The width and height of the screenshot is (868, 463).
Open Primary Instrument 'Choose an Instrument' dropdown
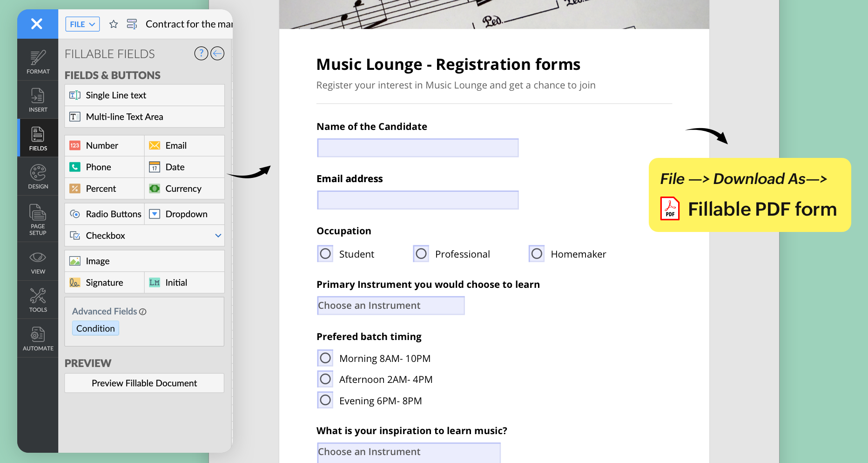391,306
